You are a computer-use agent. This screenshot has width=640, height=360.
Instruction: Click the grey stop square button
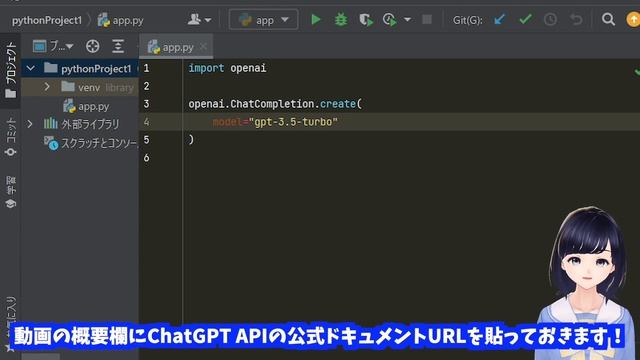(427, 20)
